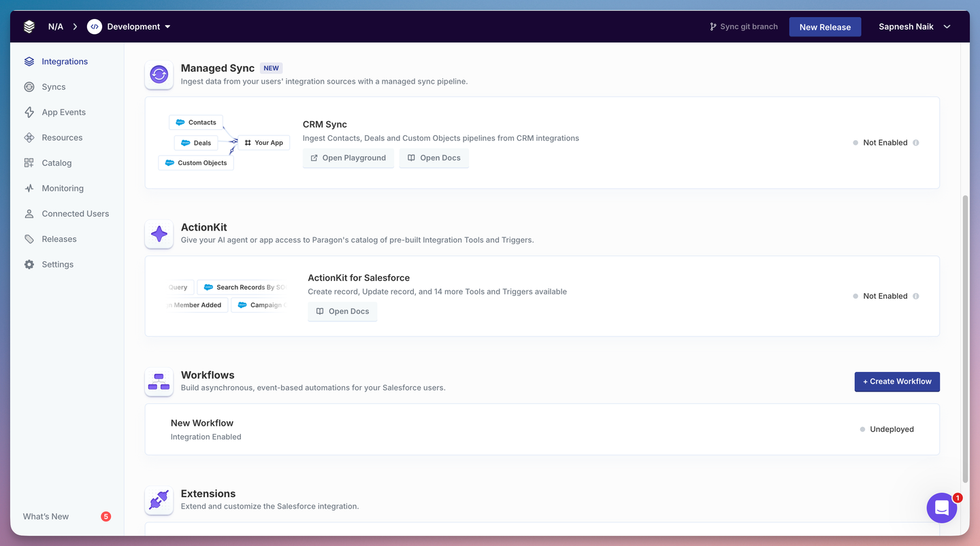The image size is (980, 546).
Task: Click the Contacts chip in CRM Sync diagram
Action: pyautogui.click(x=196, y=122)
